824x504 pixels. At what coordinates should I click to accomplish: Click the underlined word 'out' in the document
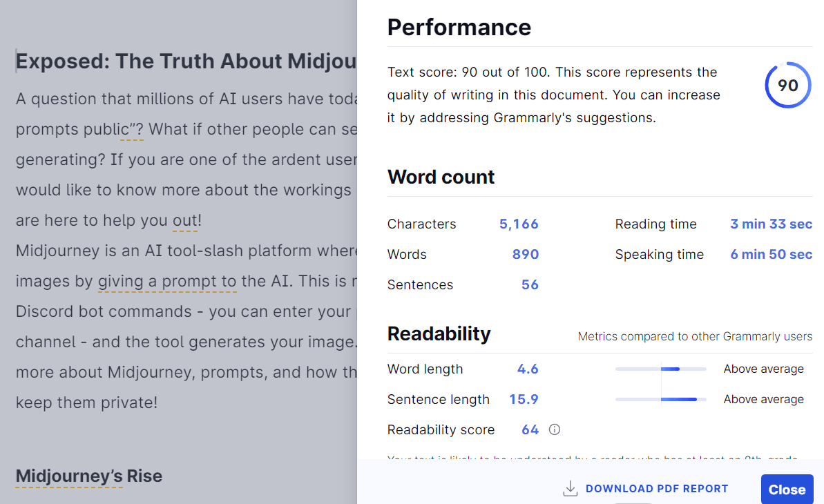point(185,221)
